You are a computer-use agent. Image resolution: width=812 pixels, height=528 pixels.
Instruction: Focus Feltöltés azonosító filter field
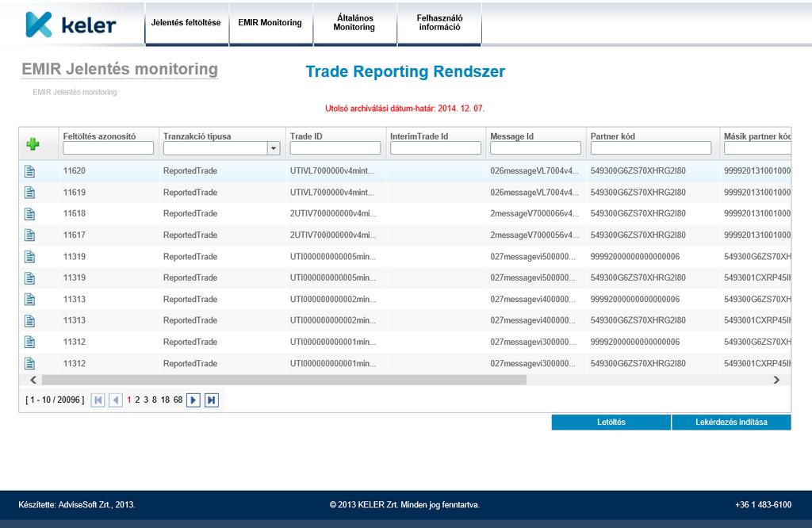tap(108, 148)
